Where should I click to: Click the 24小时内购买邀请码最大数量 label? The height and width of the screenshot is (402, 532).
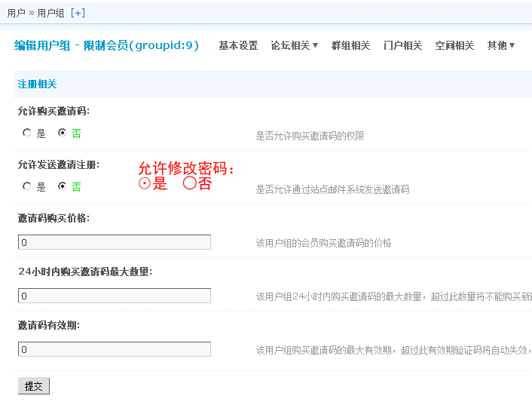[85, 272]
